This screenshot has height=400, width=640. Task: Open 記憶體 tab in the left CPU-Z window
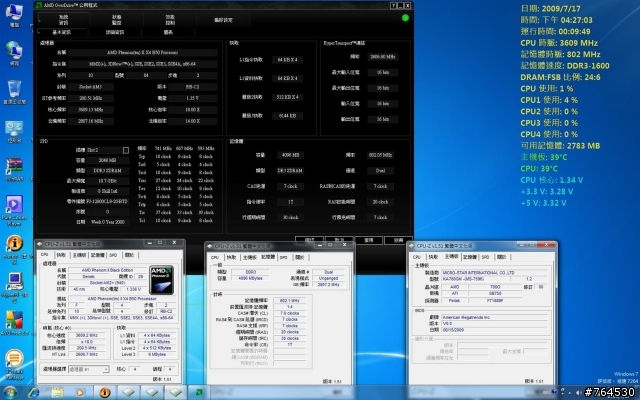coord(98,255)
